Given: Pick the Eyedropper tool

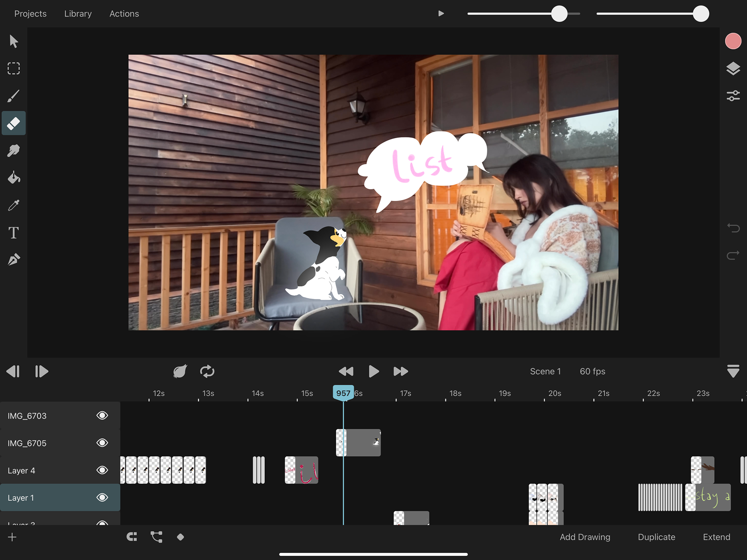Looking at the screenshot, I should pos(14,205).
